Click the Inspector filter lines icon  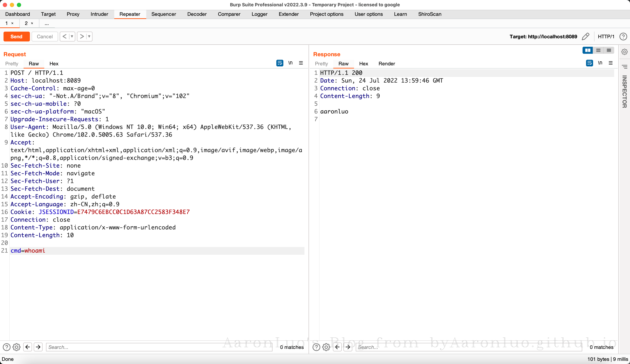[625, 66]
